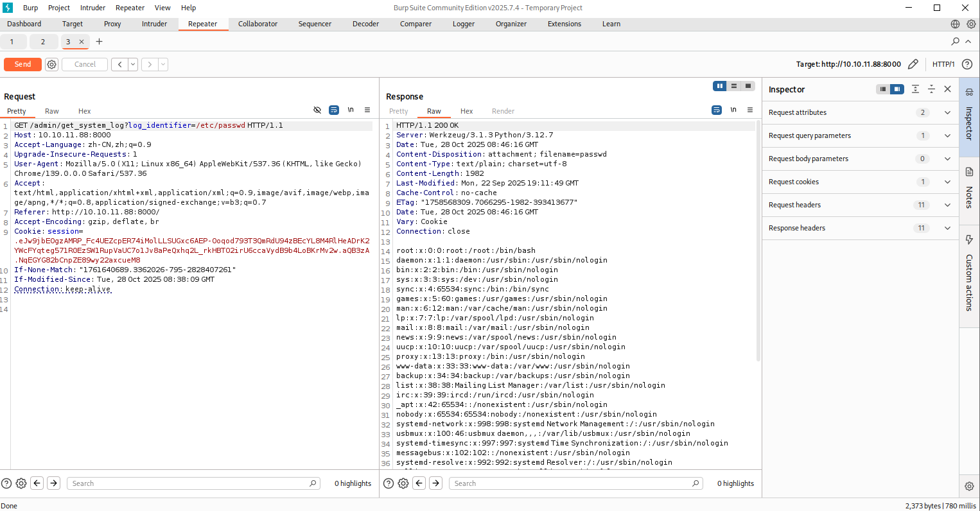Click the HTTP/1 protocol selector
The height and width of the screenshot is (511, 980).
coord(943,64)
